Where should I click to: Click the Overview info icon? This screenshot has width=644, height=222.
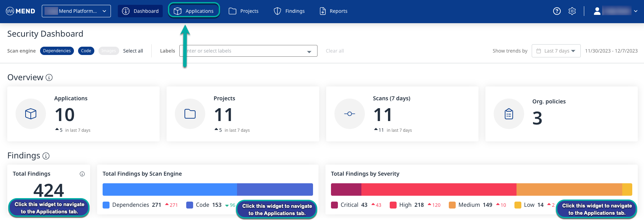[49, 77]
